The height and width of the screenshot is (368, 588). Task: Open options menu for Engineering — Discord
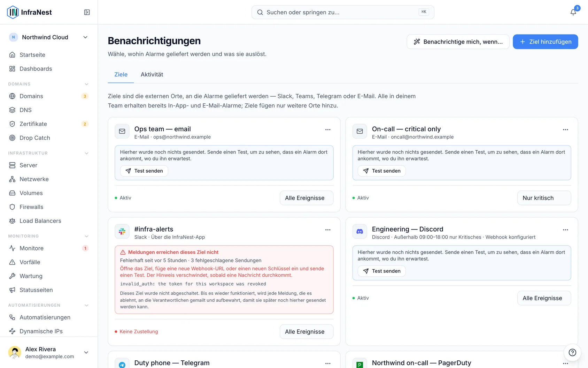(x=565, y=230)
